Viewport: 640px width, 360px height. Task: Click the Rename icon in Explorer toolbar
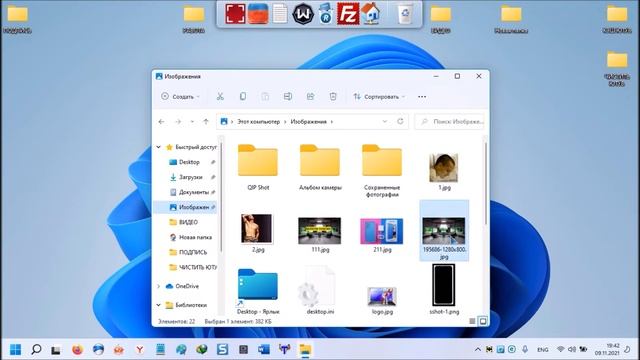click(288, 97)
